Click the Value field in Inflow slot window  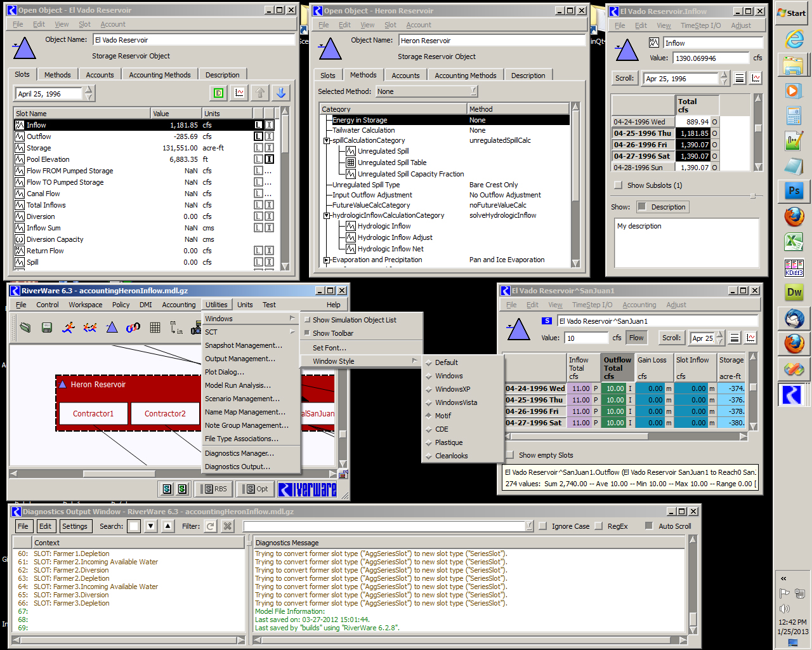[x=710, y=58]
